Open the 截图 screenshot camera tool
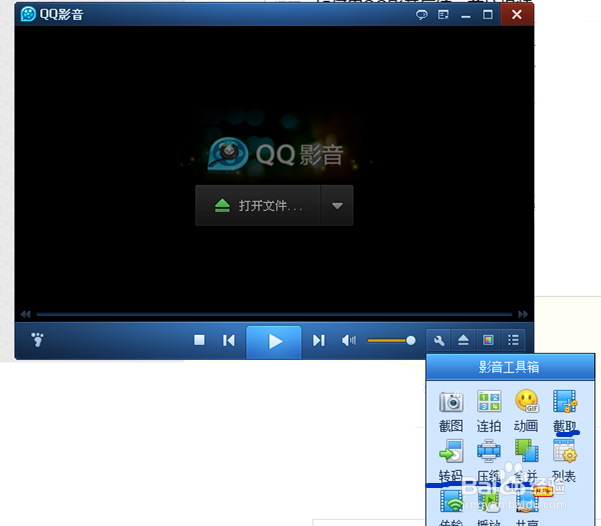 pyautogui.click(x=451, y=411)
